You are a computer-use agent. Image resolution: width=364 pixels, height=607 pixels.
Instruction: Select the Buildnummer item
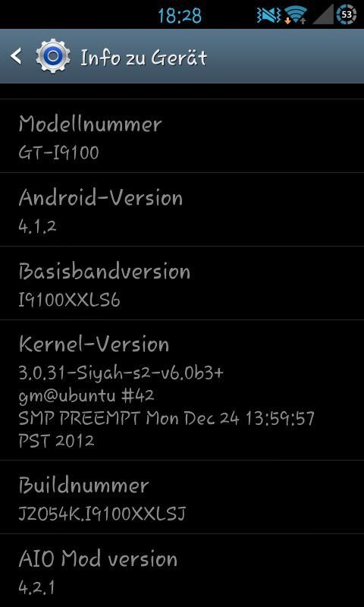pyautogui.click(x=182, y=497)
